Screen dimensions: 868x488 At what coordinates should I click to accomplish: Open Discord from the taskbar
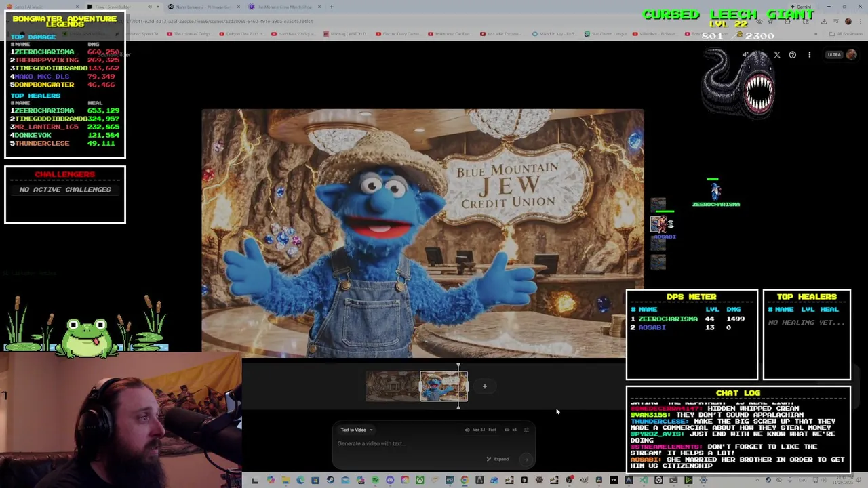(x=390, y=481)
